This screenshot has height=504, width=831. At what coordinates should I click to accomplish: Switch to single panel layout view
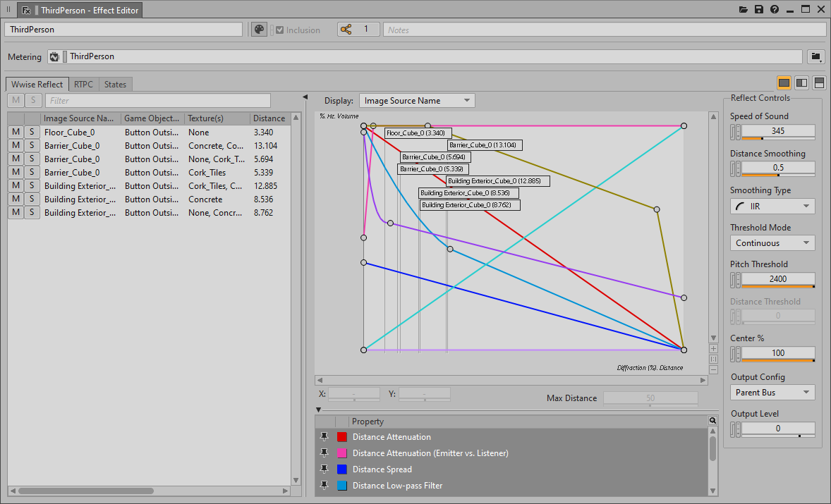point(784,83)
